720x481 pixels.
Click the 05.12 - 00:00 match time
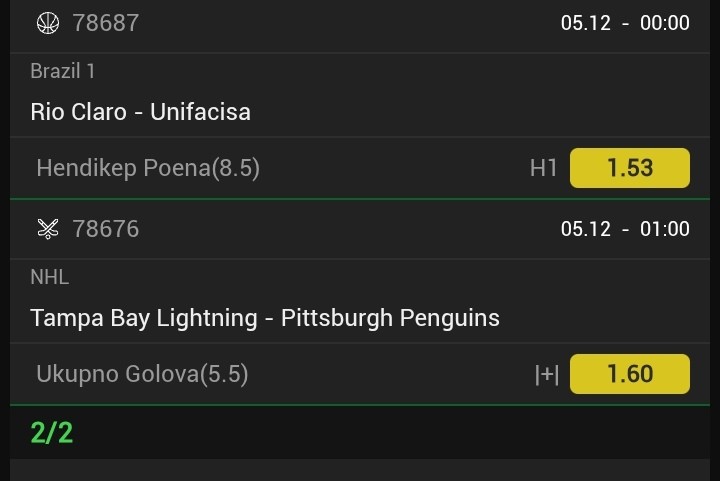[625, 23]
